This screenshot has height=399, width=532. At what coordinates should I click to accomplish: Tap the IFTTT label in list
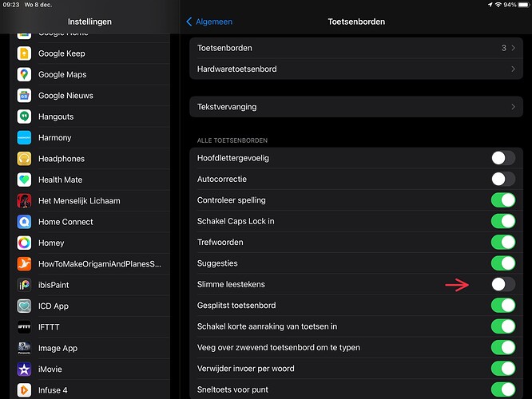click(49, 327)
